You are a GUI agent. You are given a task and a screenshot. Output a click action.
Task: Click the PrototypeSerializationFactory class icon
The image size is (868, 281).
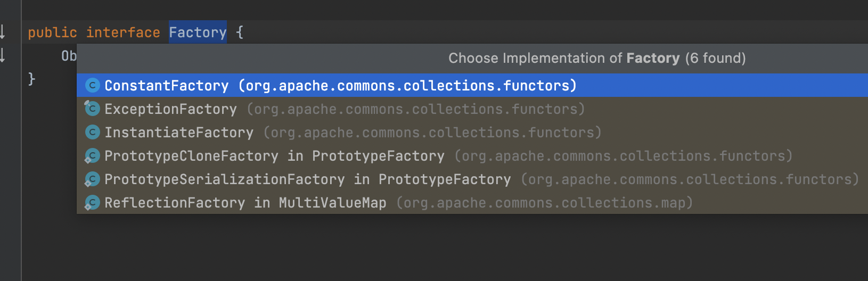pos(93,179)
